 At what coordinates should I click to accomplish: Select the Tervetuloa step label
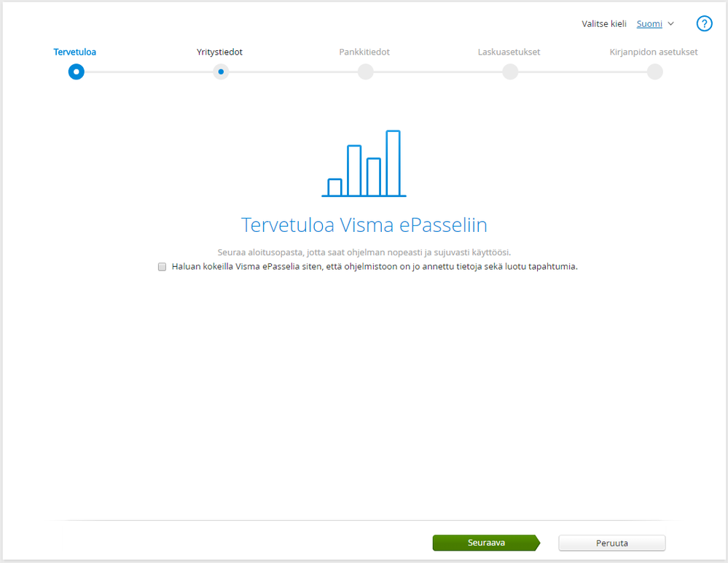[x=75, y=52]
